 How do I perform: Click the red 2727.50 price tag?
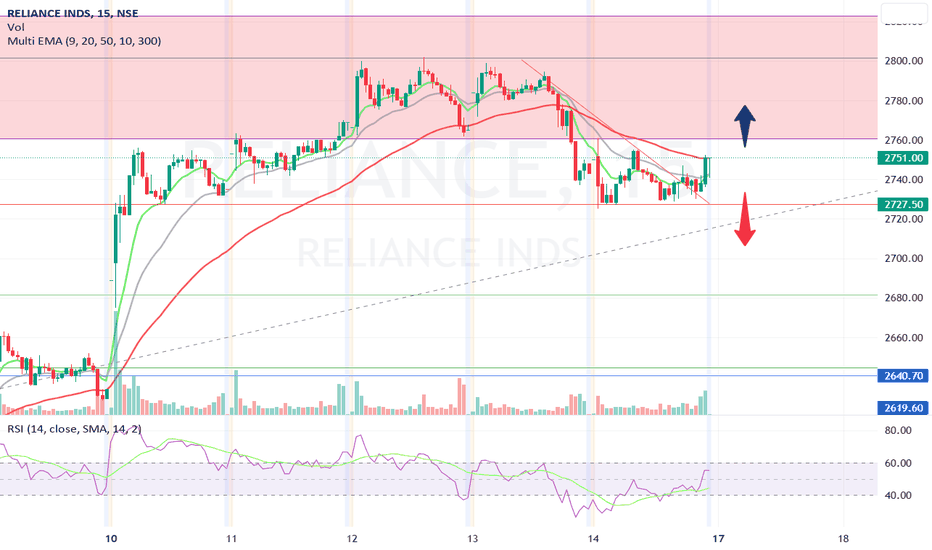tap(902, 205)
